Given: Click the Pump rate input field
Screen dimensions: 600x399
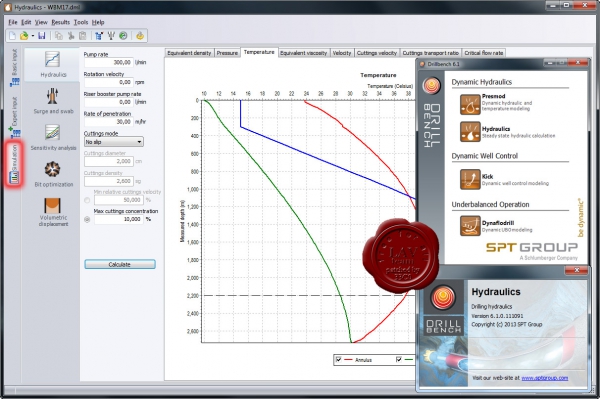Looking at the screenshot, I should coord(109,62).
